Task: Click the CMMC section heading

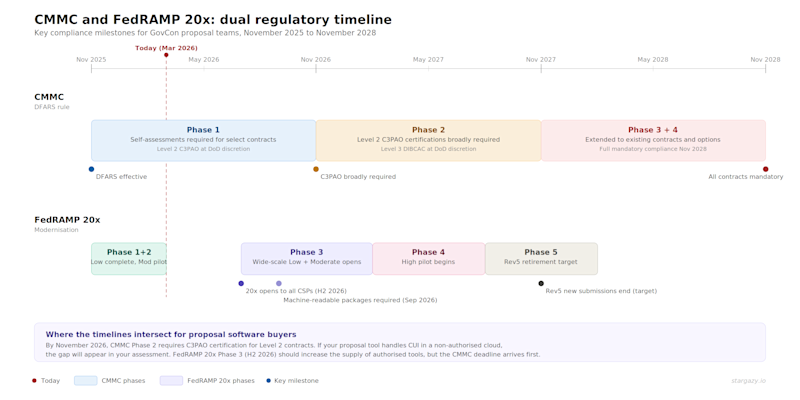Action: pos(49,97)
